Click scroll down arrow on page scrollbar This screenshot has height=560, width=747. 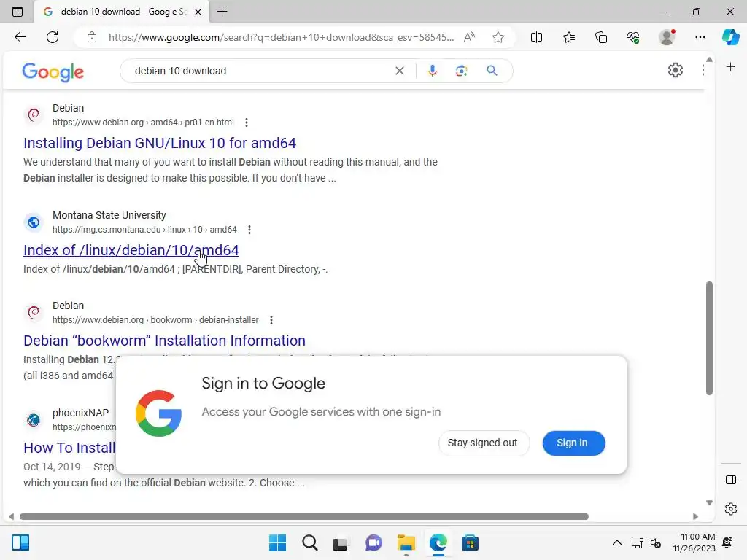(709, 503)
